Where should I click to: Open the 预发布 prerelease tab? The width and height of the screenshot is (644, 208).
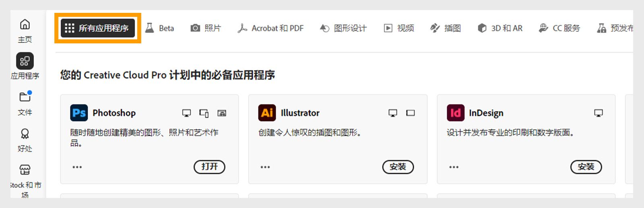(615, 28)
